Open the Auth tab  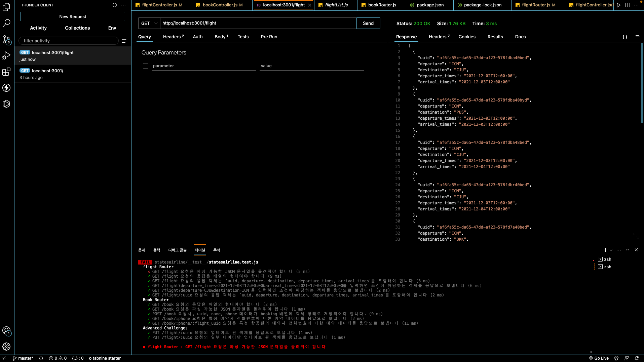coord(198,37)
